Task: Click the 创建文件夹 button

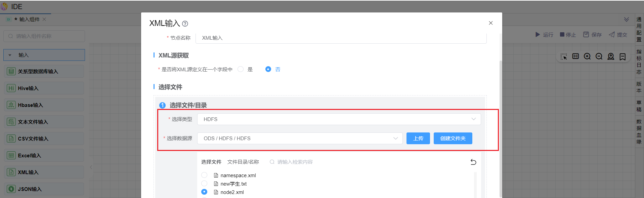Action: click(x=453, y=138)
